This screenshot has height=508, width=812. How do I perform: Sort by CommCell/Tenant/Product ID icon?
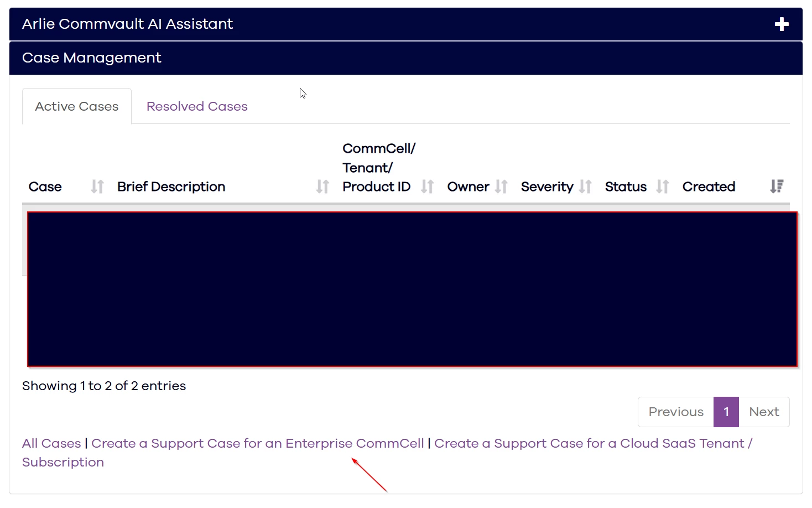click(x=427, y=186)
